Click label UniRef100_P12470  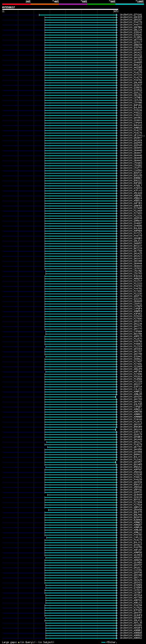tap(131, 339)
